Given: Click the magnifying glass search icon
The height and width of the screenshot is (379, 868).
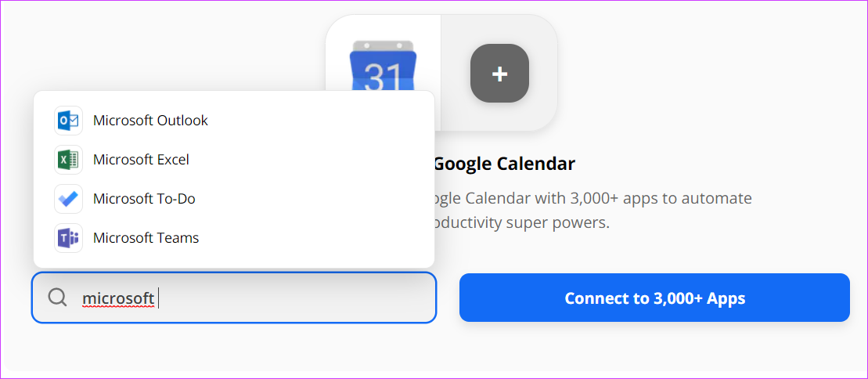Looking at the screenshot, I should point(58,298).
